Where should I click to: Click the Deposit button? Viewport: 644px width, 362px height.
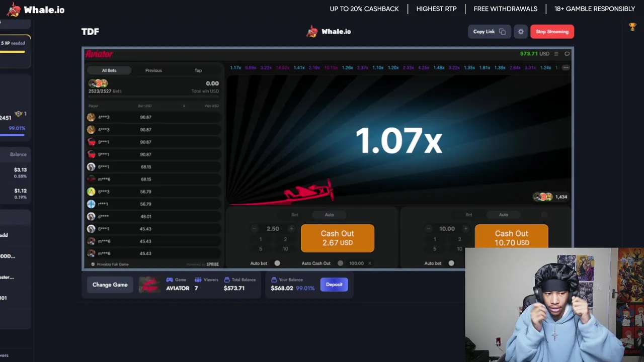point(334,285)
